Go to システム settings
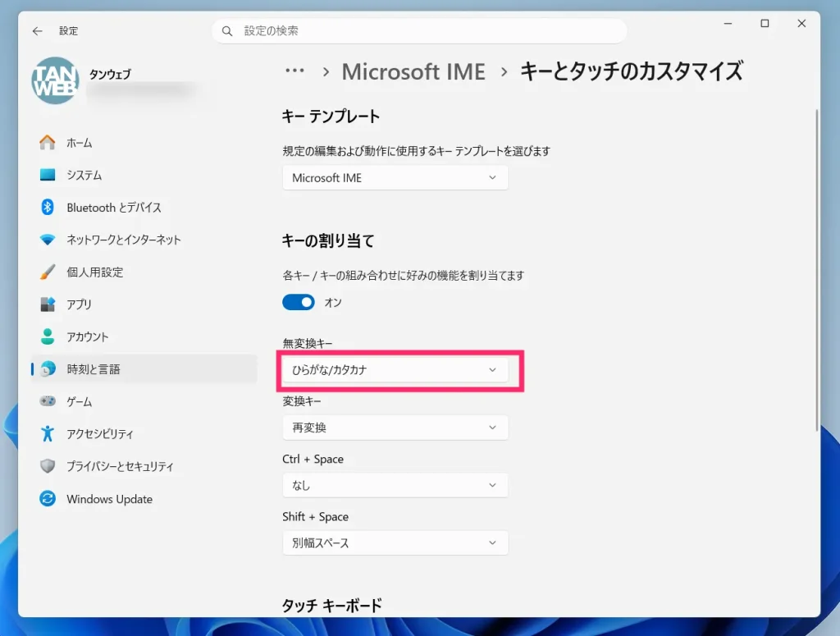Image resolution: width=840 pixels, height=636 pixels. pos(144,175)
